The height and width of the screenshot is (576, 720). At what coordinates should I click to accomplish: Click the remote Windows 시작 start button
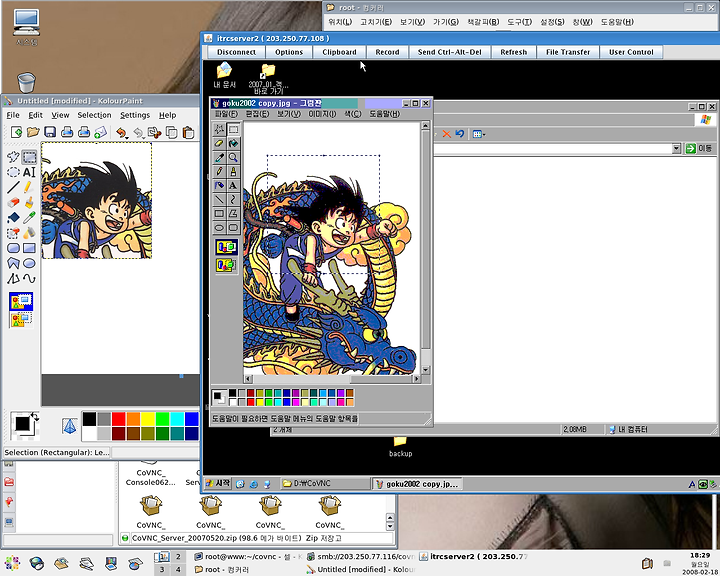[x=218, y=483]
